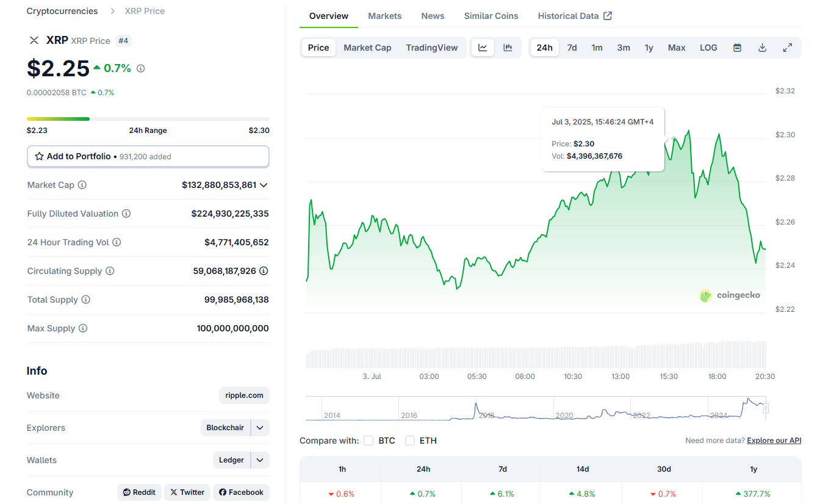Click the Total Supply info icon
Screen dimensions: 823x504
coord(86,300)
